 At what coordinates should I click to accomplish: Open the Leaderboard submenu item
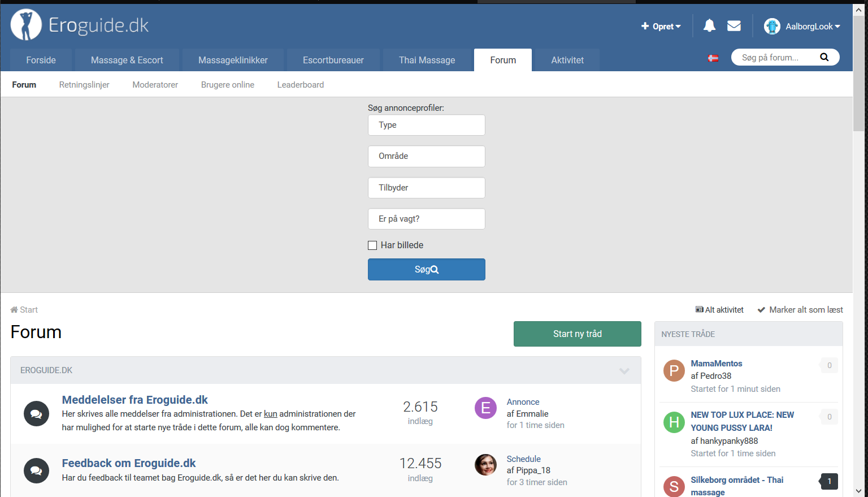click(301, 85)
